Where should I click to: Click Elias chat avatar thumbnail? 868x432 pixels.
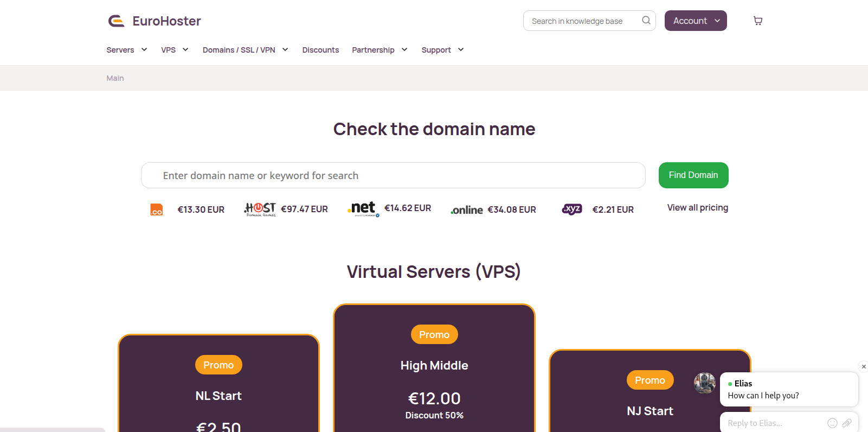pyautogui.click(x=704, y=383)
